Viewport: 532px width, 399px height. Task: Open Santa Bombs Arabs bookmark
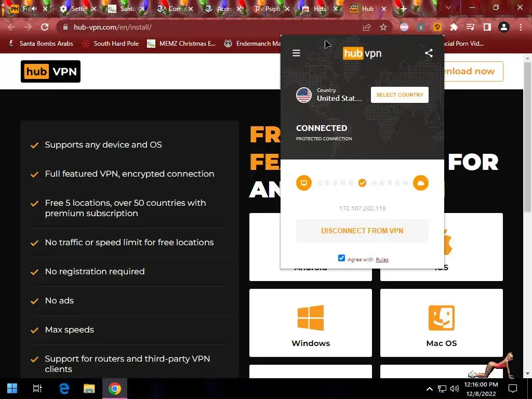pyautogui.click(x=41, y=44)
